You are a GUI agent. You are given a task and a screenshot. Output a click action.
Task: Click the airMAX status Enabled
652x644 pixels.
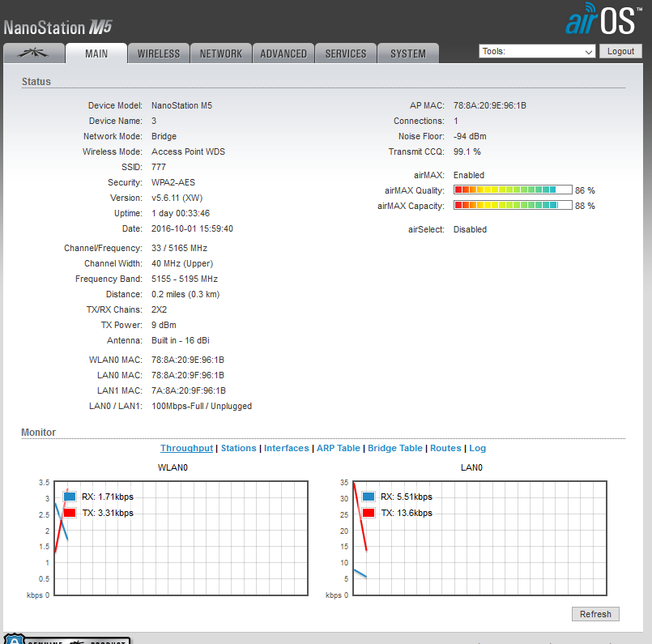click(x=469, y=175)
